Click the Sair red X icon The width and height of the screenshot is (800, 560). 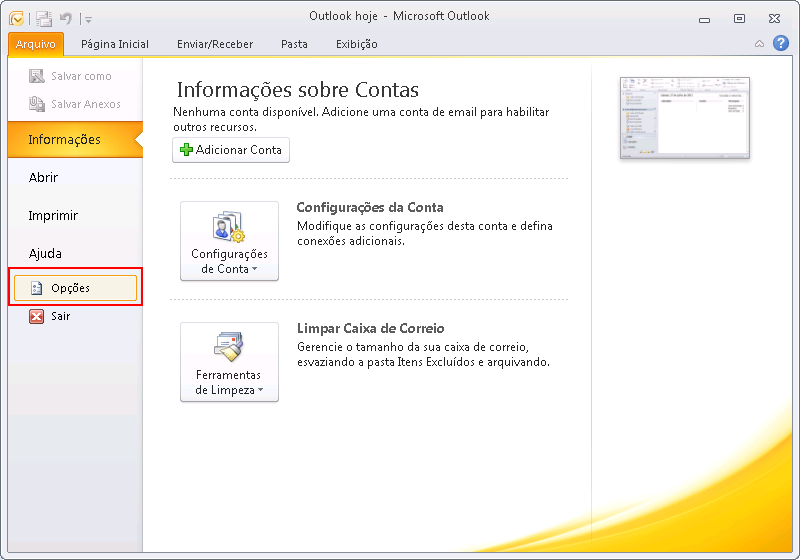tap(36, 316)
